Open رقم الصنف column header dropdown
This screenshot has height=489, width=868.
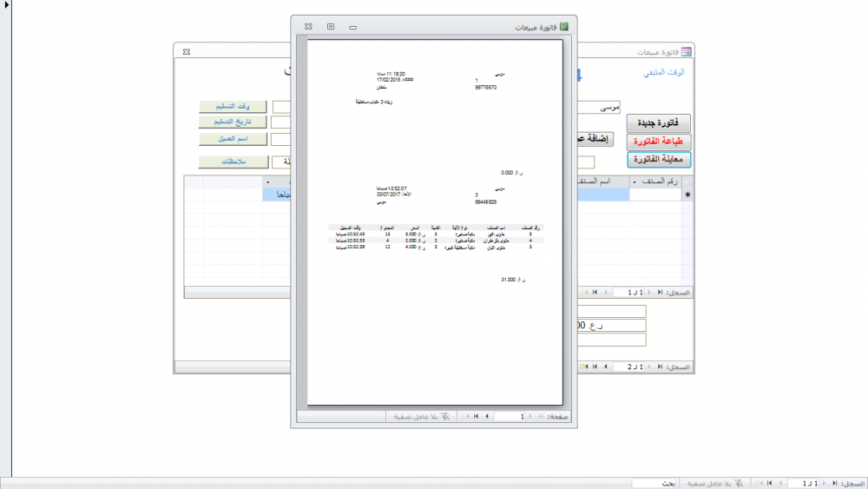click(x=633, y=182)
